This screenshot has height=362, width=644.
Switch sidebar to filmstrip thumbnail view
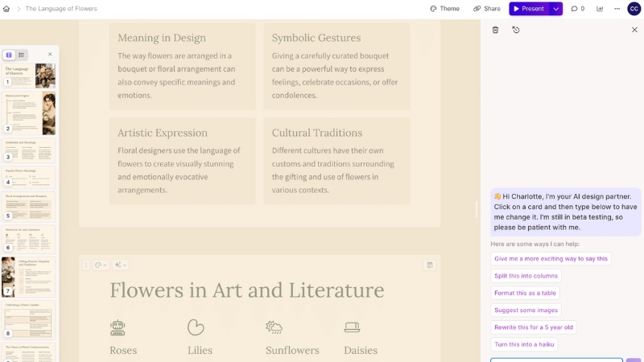(9, 55)
